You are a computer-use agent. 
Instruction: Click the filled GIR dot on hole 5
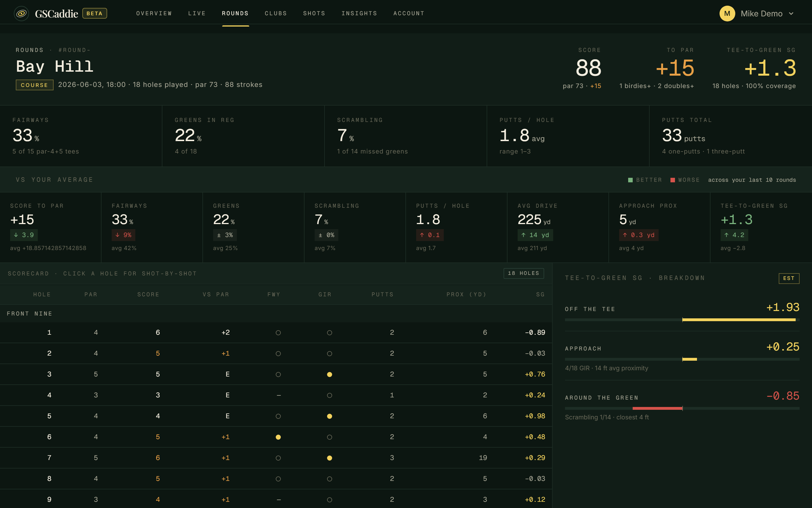coord(330,416)
